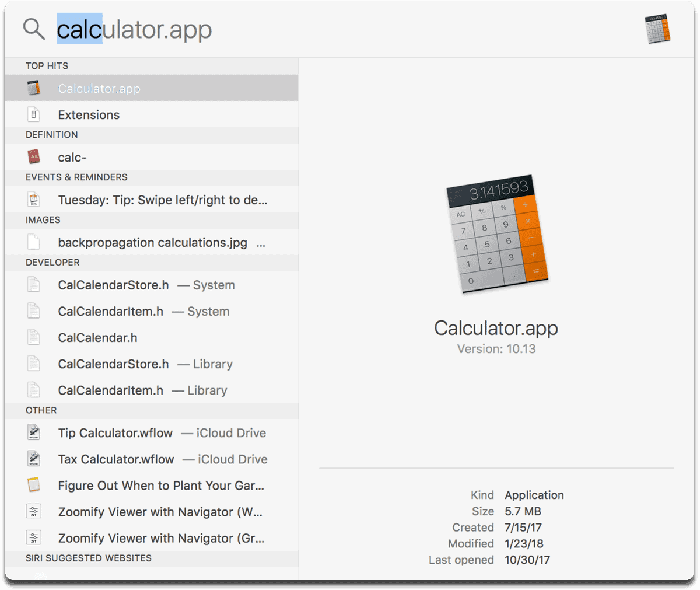
Task: Open CalCalendarStore.h Library result
Action: tap(152, 364)
